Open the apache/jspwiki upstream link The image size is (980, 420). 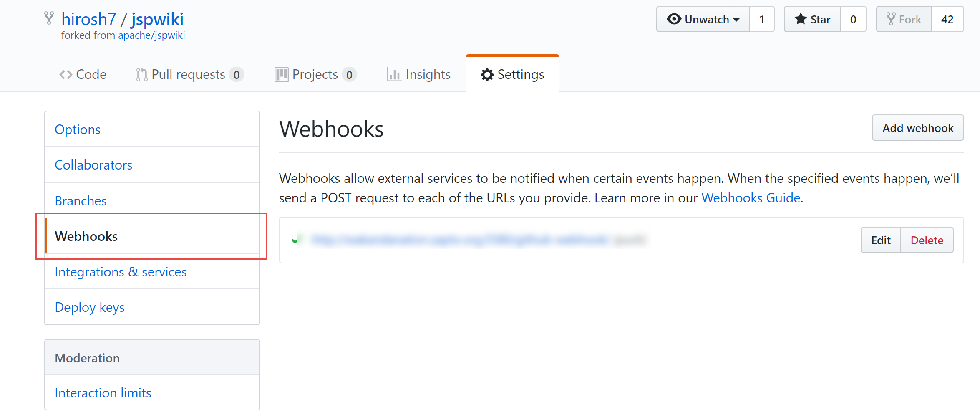[x=151, y=35]
